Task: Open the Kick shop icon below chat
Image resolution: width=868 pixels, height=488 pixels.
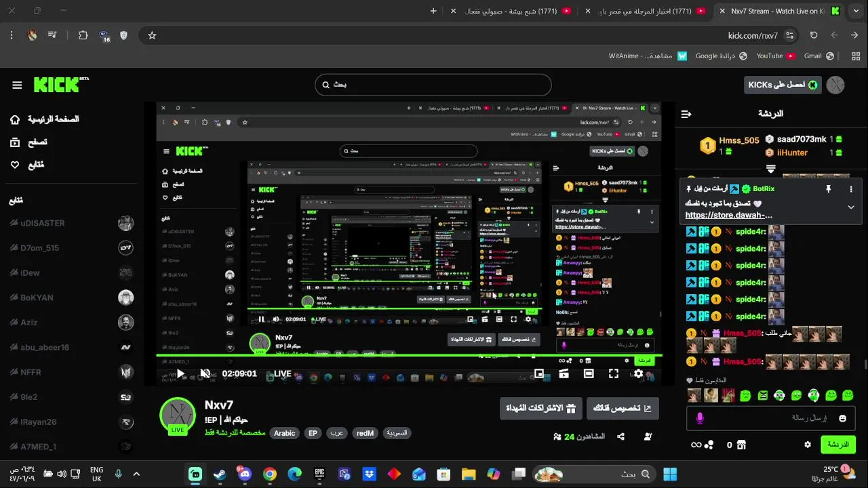Action: point(741,445)
